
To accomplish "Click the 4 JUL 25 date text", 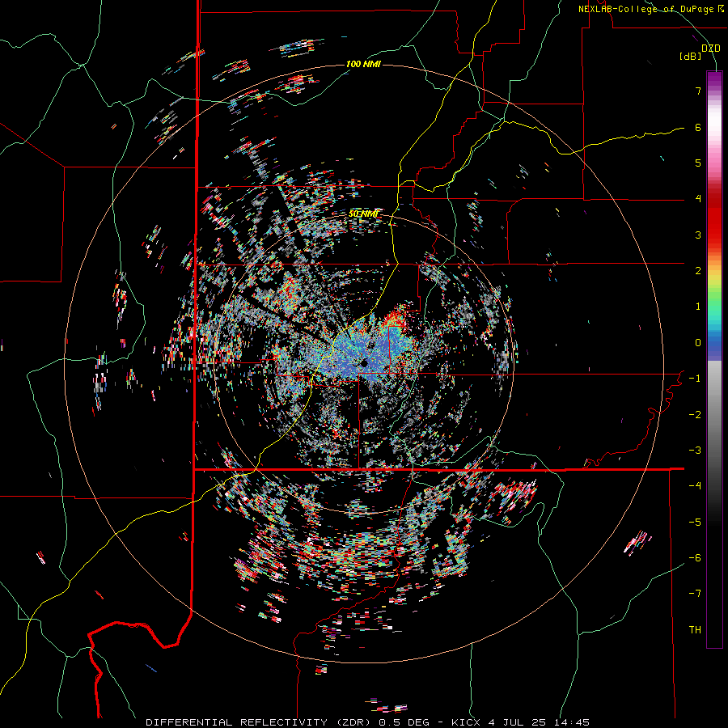I will click(517, 722).
